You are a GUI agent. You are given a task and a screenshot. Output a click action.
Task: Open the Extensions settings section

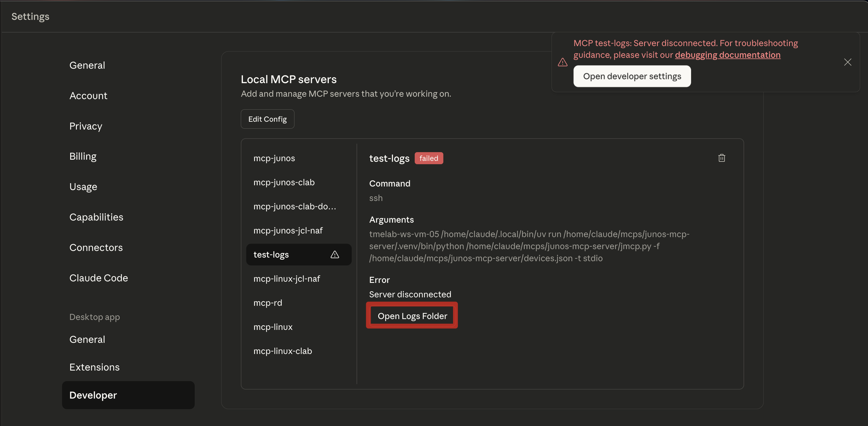[128, 367]
